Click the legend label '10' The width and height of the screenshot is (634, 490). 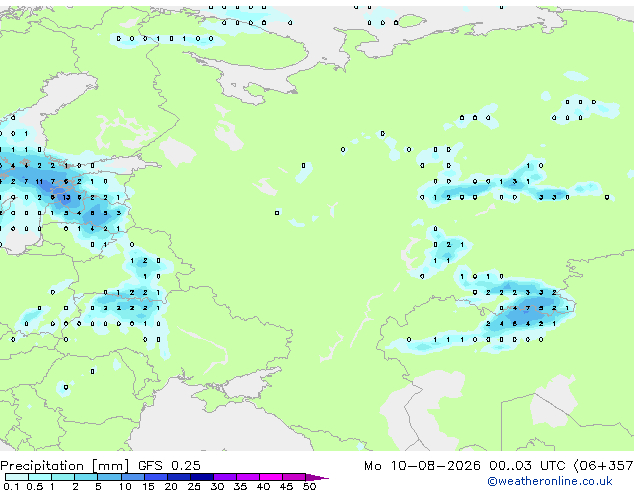[125, 486]
